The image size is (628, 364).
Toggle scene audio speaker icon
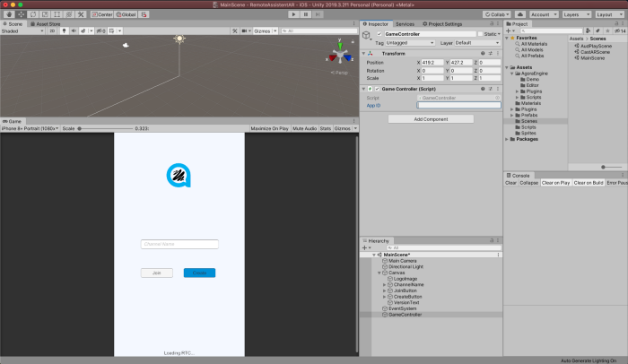pyautogui.click(x=74, y=30)
